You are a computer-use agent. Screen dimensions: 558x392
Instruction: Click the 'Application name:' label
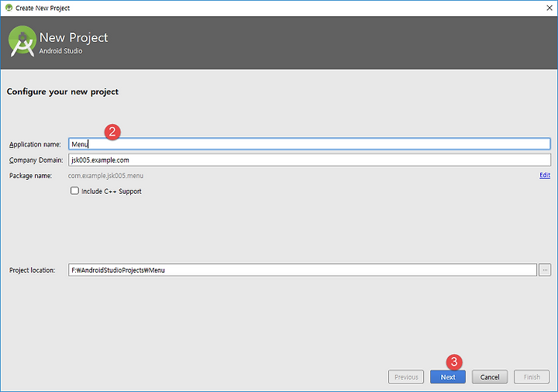coord(35,144)
